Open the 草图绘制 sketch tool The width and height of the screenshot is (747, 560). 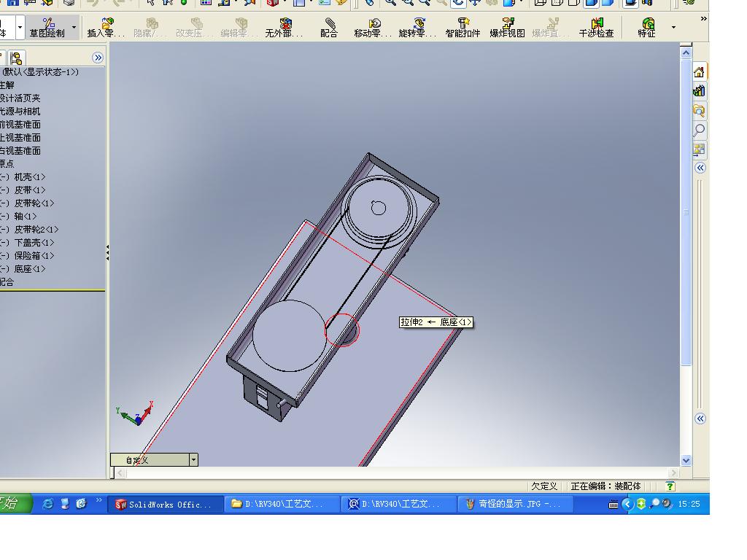click(47, 28)
